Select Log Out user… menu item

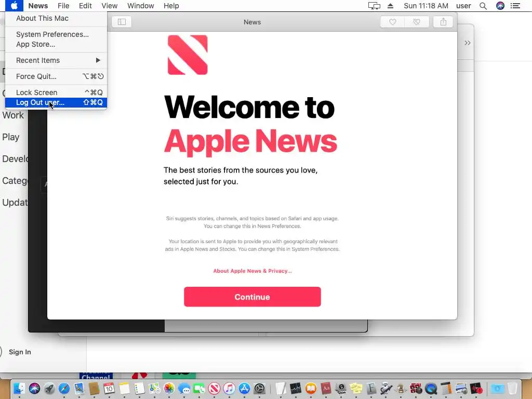[x=56, y=102]
